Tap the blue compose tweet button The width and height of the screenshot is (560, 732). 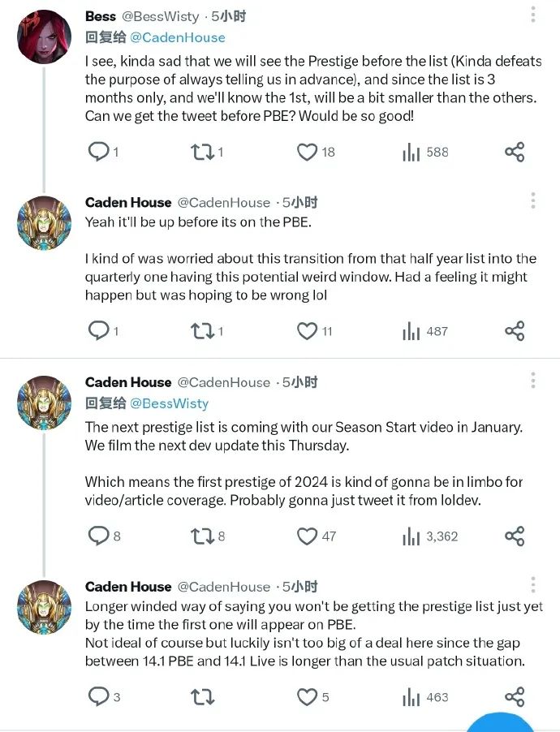500,721
